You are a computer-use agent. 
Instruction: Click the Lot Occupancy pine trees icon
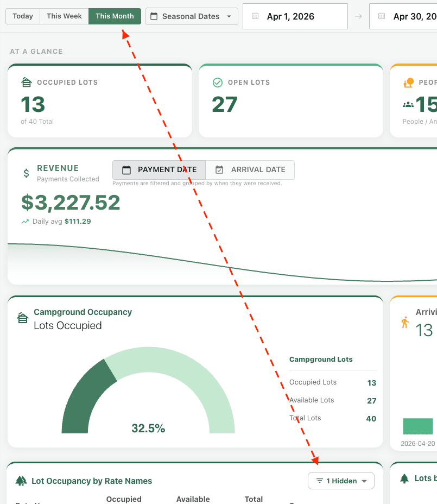21,481
